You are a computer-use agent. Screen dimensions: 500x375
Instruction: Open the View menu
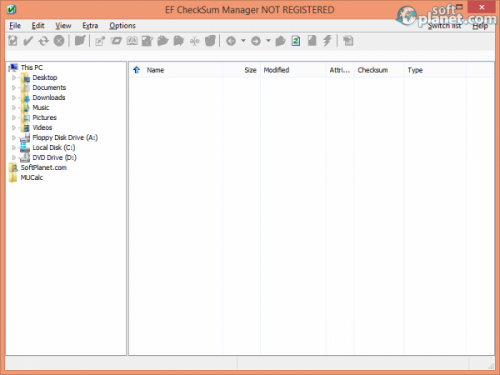point(63,26)
